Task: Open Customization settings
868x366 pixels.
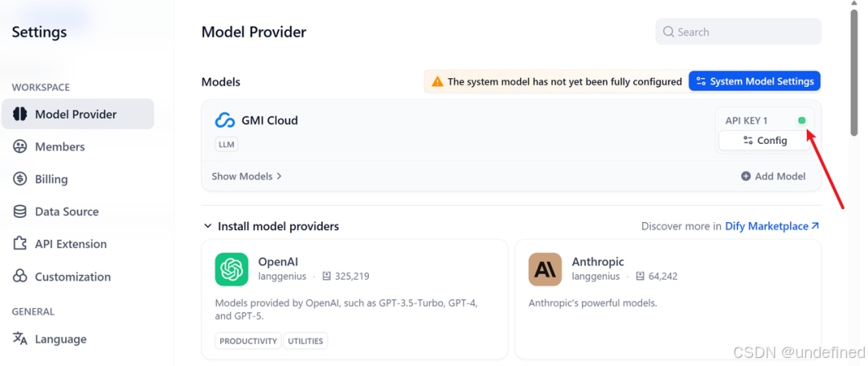Action: point(72,276)
